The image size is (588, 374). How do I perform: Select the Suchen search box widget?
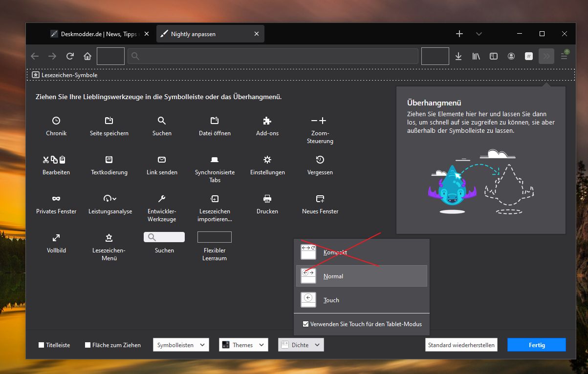click(164, 237)
